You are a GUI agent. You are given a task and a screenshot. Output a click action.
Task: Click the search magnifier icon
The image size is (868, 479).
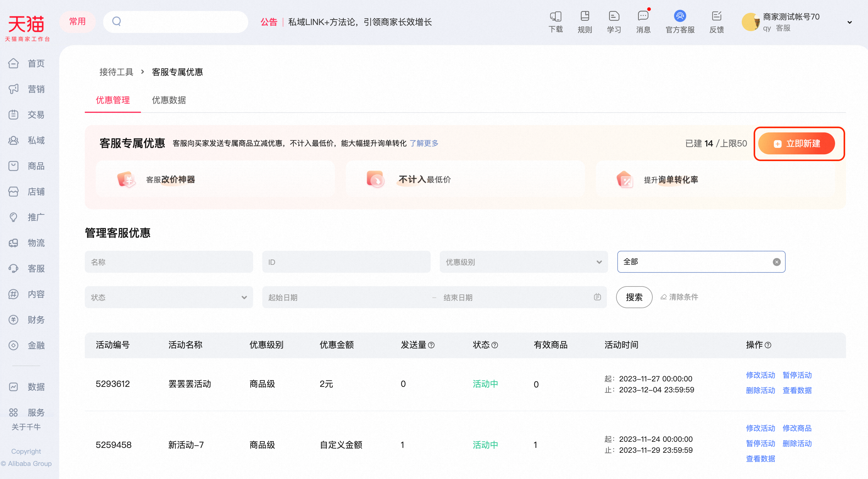click(x=117, y=21)
